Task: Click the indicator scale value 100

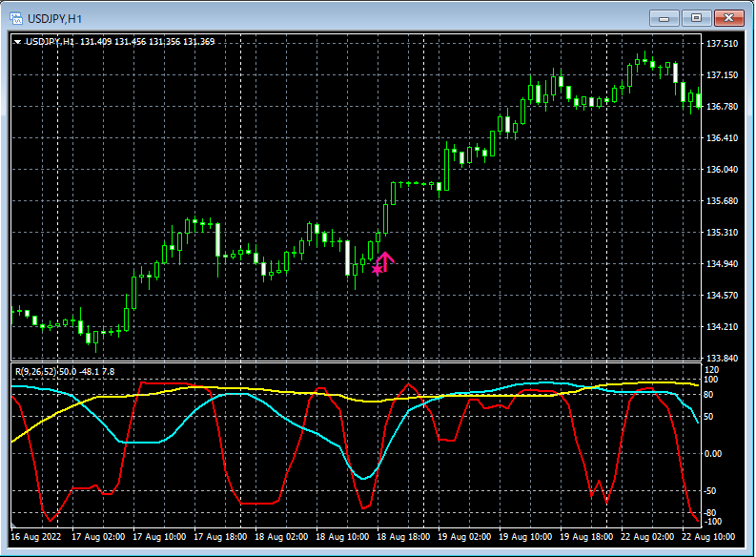Action: pos(713,380)
